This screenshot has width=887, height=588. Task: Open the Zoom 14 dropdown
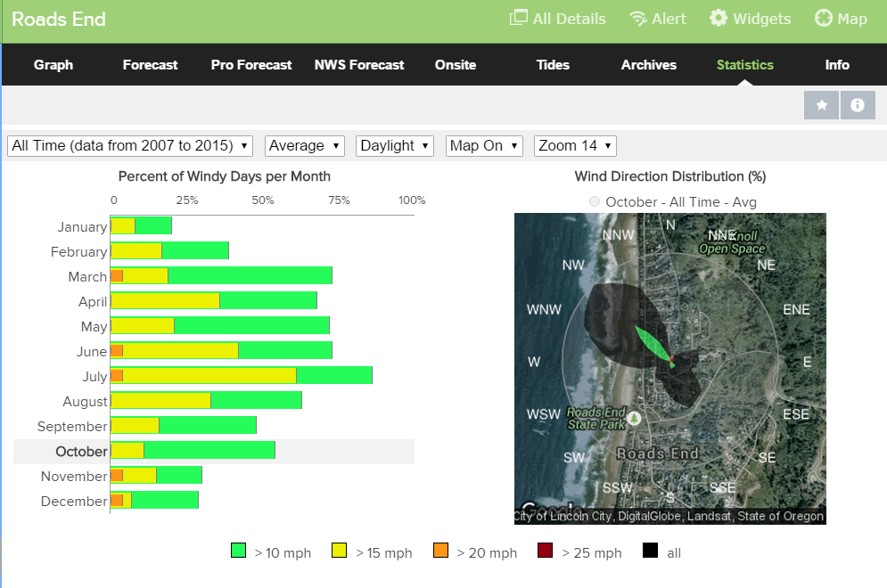(x=575, y=145)
